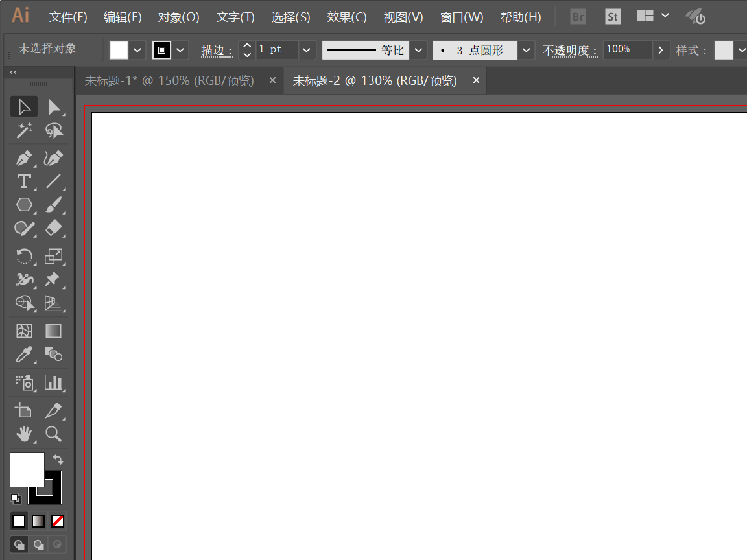This screenshot has width=747, height=560.
Task: Set paint mode to None
Action: [58, 521]
